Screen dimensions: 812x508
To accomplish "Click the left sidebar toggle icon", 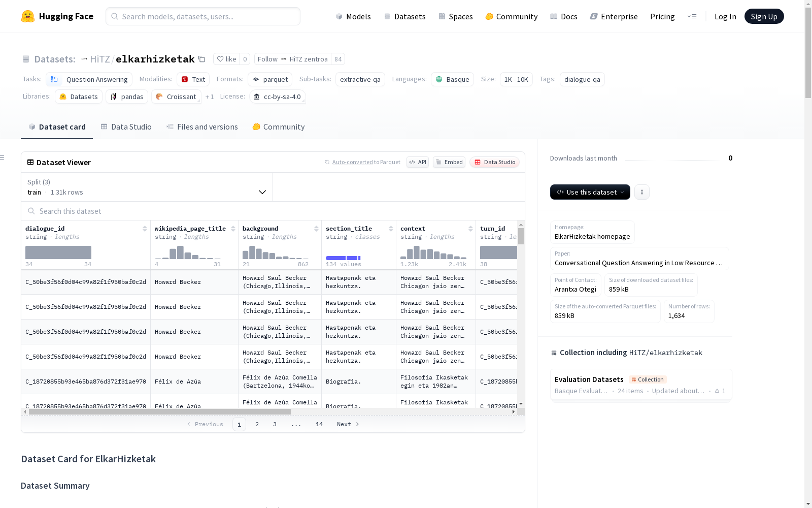I will (3, 157).
